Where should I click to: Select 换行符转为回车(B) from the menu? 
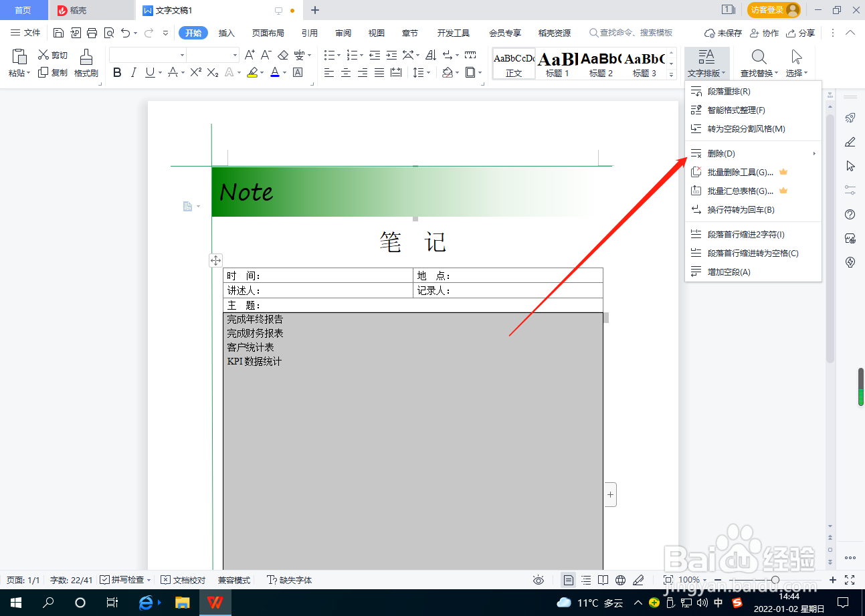tap(739, 209)
